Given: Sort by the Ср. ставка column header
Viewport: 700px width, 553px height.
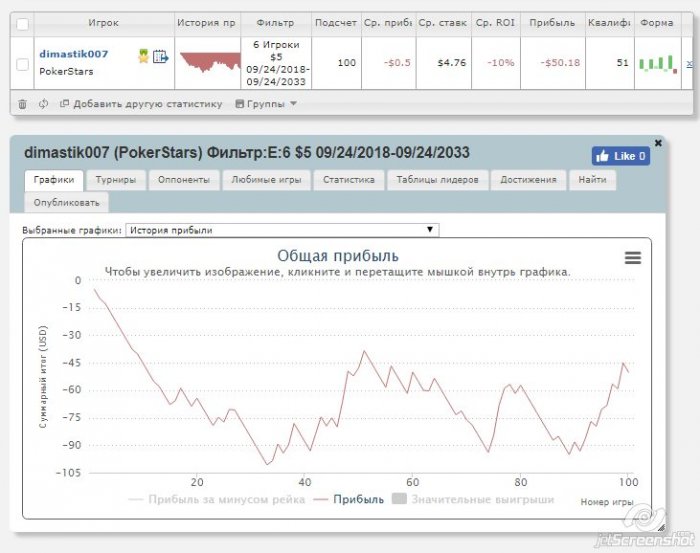Looking at the screenshot, I should tap(443, 23).
